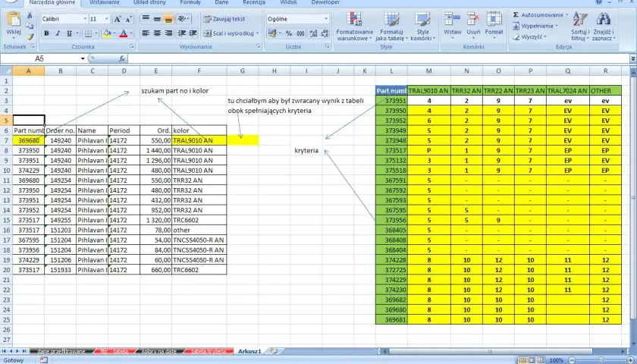Toggle top vertical alignment

coord(146,19)
